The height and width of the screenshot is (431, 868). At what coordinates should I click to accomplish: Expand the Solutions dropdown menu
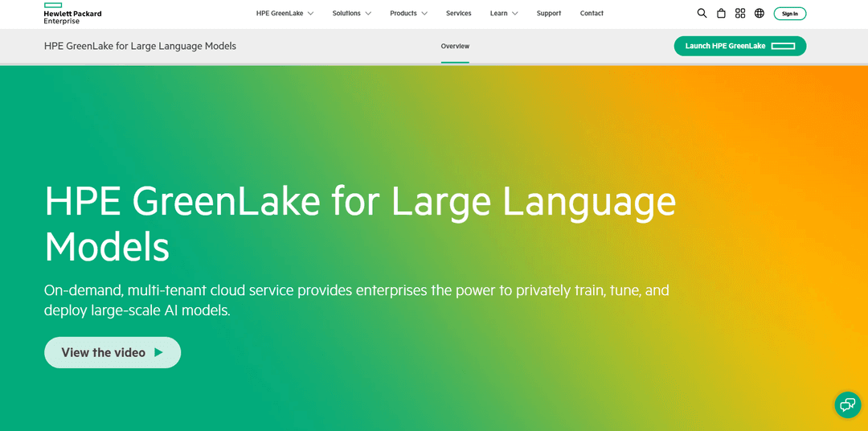coord(351,14)
